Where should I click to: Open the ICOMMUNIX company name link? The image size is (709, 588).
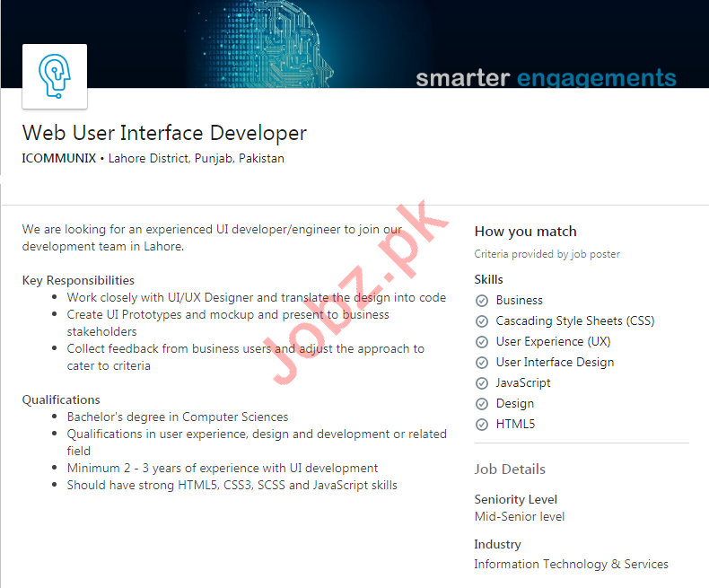(x=58, y=158)
